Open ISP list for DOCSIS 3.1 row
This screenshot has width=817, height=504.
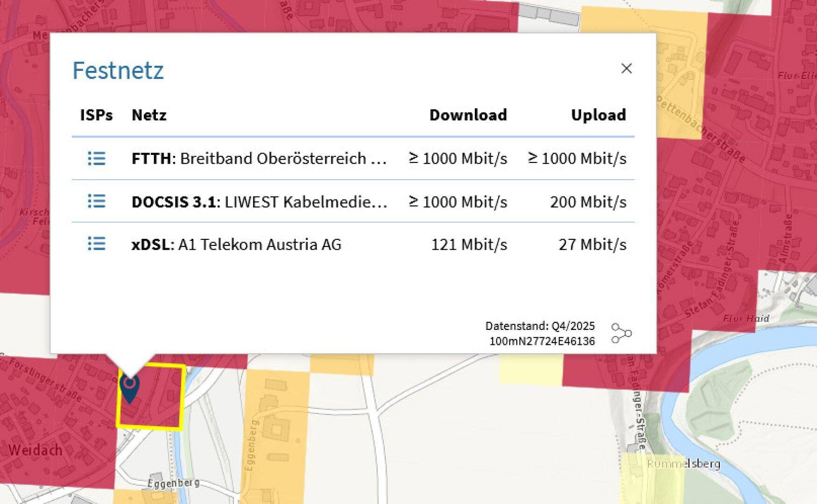click(x=97, y=202)
